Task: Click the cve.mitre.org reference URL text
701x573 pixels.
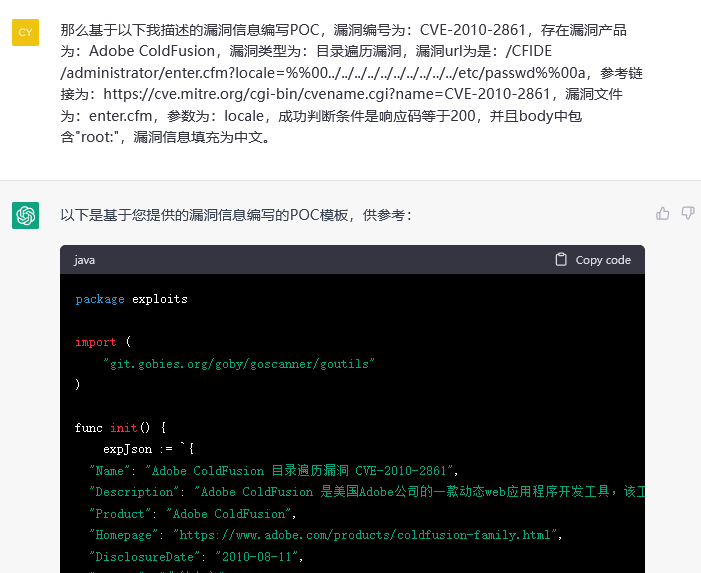Action: click(327, 94)
